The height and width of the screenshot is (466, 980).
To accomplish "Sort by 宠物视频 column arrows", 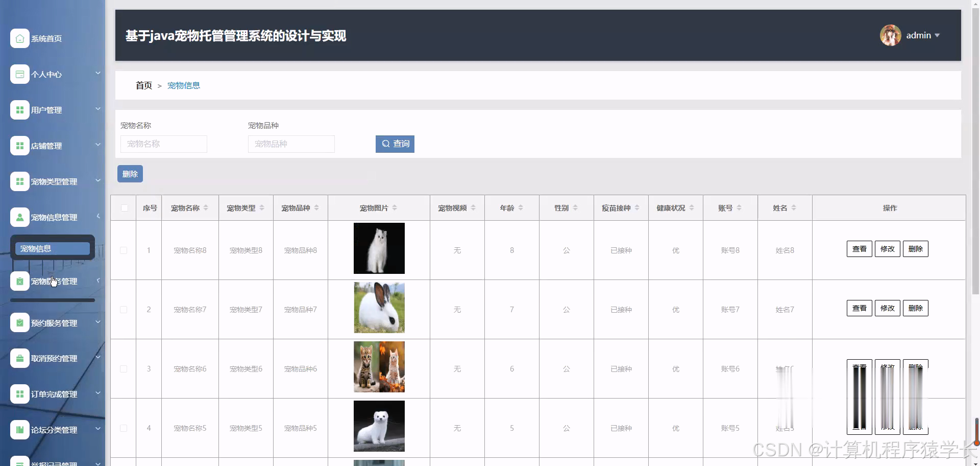I will tap(473, 208).
